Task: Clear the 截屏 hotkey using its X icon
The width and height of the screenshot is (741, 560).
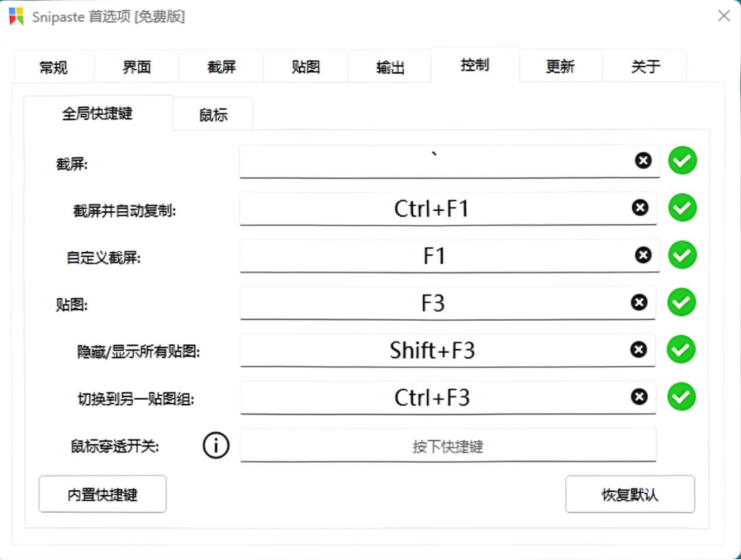Action: [643, 161]
